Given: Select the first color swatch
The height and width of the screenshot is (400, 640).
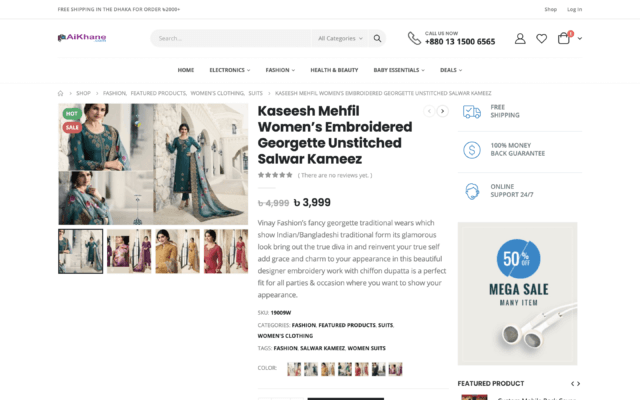Looking at the screenshot, I should tap(294, 369).
